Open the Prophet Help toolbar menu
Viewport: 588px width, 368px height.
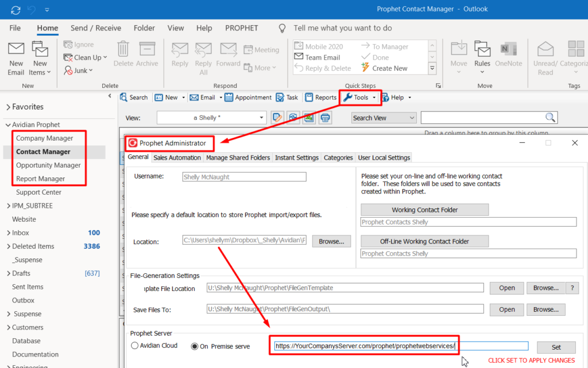click(x=396, y=98)
